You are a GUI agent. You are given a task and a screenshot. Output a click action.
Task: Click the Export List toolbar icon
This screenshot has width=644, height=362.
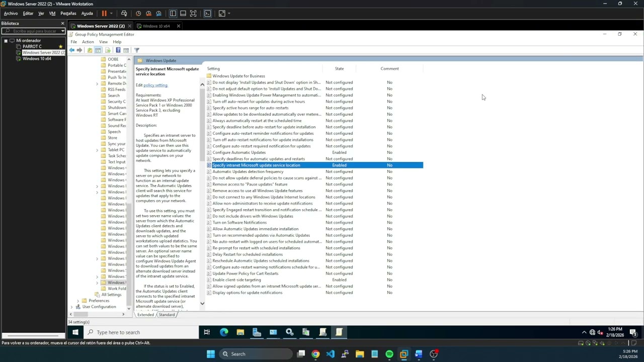tap(108, 50)
